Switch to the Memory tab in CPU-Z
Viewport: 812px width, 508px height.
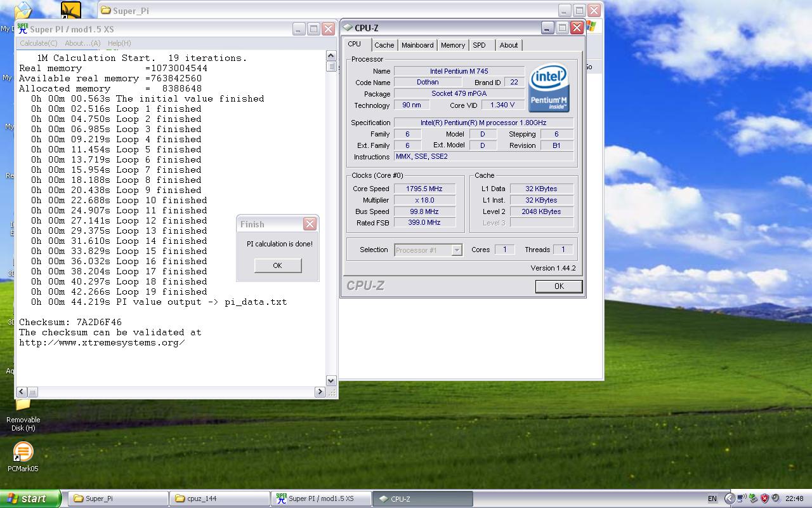pos(453,45)
